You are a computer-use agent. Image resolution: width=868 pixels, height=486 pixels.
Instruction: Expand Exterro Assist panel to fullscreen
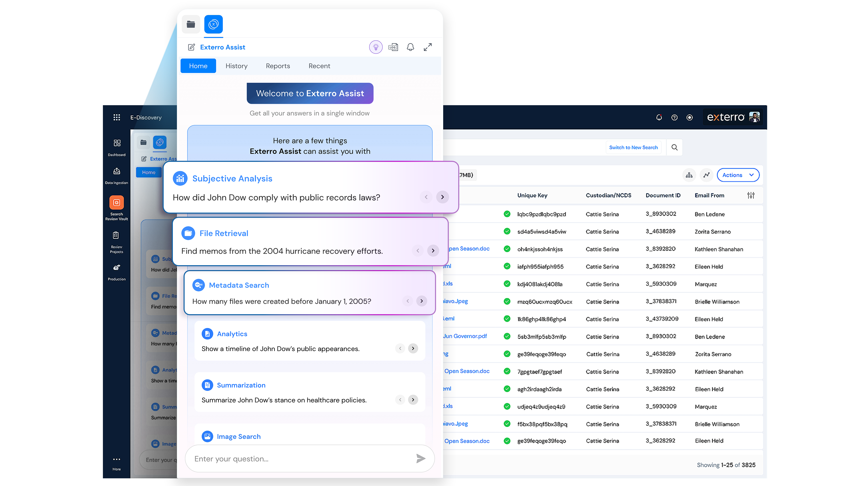428,47
